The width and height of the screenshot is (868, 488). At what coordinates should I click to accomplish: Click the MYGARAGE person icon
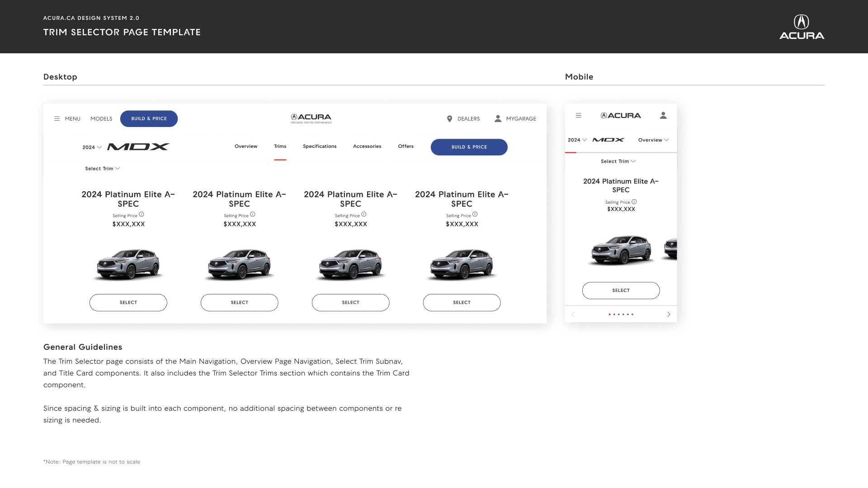pos(498,119)
